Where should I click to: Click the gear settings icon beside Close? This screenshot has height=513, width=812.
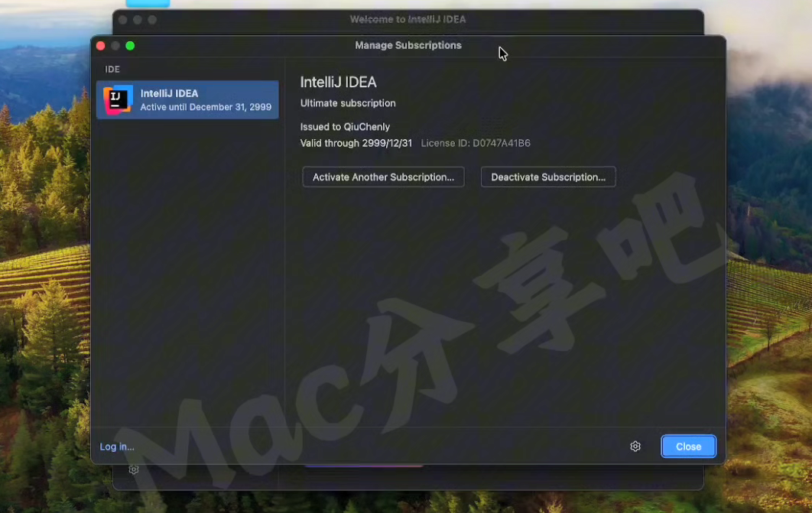[x=635, y=446]
